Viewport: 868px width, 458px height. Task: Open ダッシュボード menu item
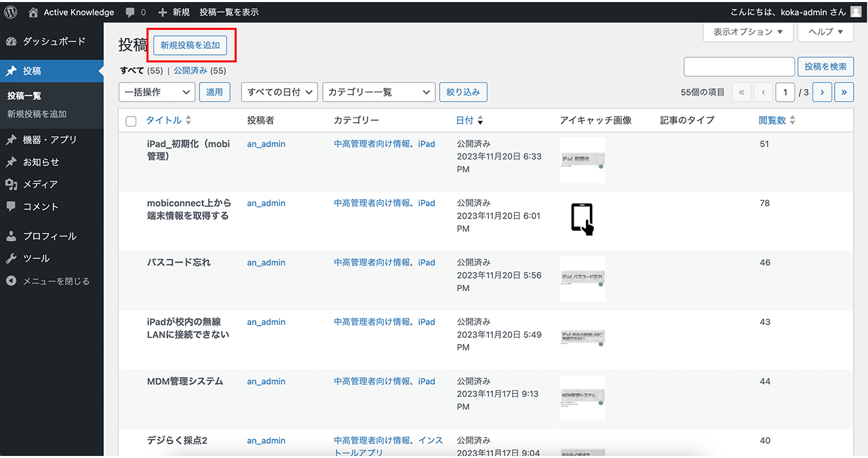(x=52, y=41)
